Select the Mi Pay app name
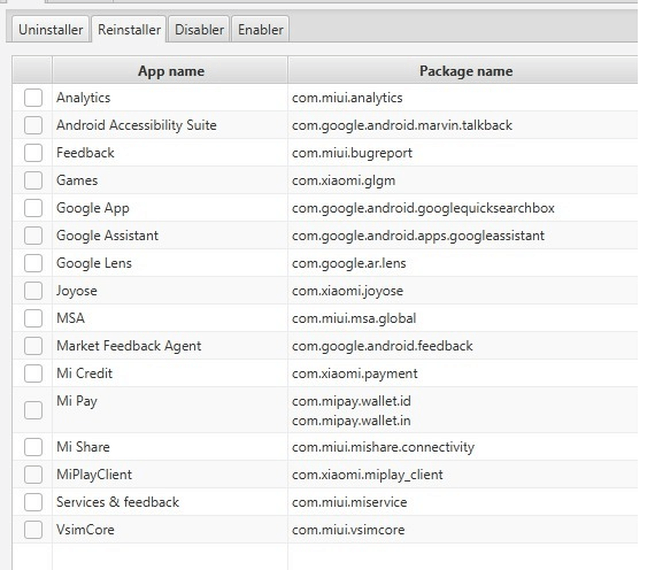 coord(76,401)
